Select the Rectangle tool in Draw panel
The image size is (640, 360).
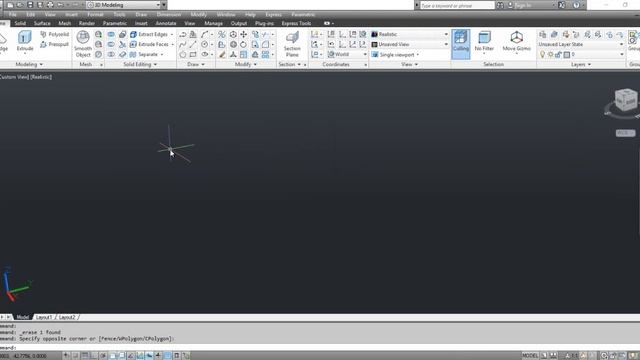click(x=193, y=54)
